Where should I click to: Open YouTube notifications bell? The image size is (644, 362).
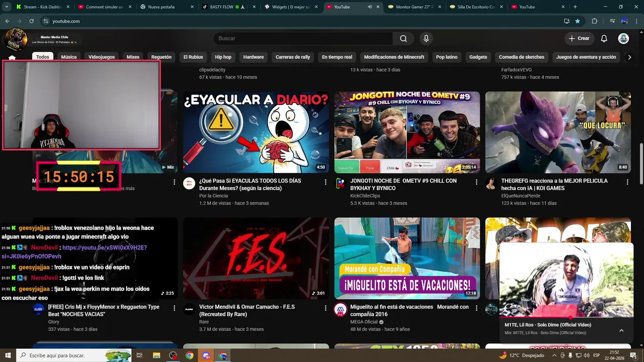click(x=604, y=39)
